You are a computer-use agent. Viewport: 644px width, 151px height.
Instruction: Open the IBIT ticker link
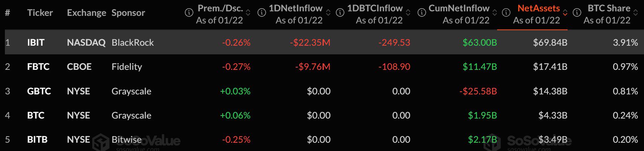(36, 43)
